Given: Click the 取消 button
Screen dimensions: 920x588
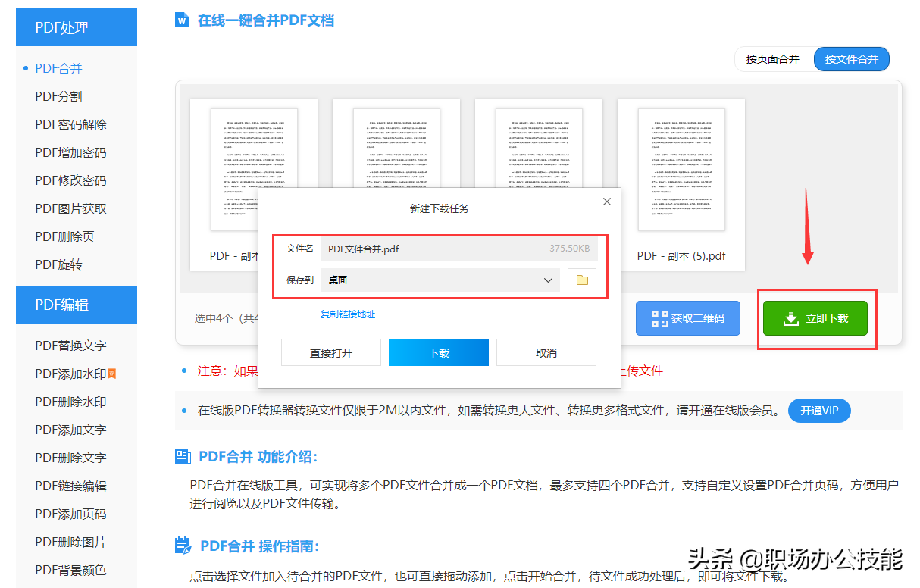Looking at the screenshot, I should coord(546,353).
